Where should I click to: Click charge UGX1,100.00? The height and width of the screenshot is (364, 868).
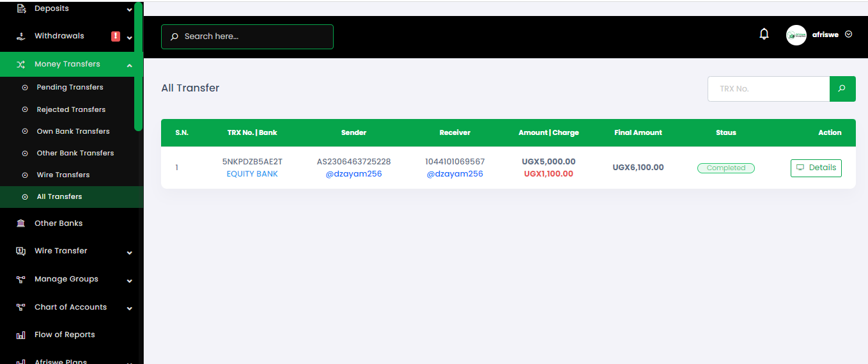548,174
